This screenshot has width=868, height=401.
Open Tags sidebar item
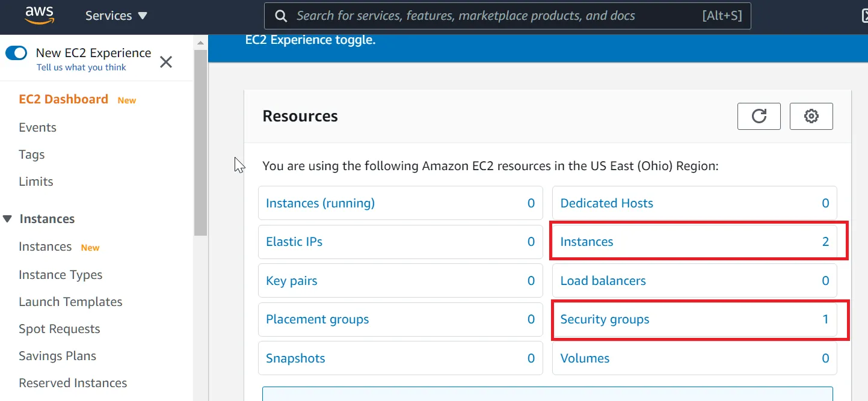click(32, 155)
